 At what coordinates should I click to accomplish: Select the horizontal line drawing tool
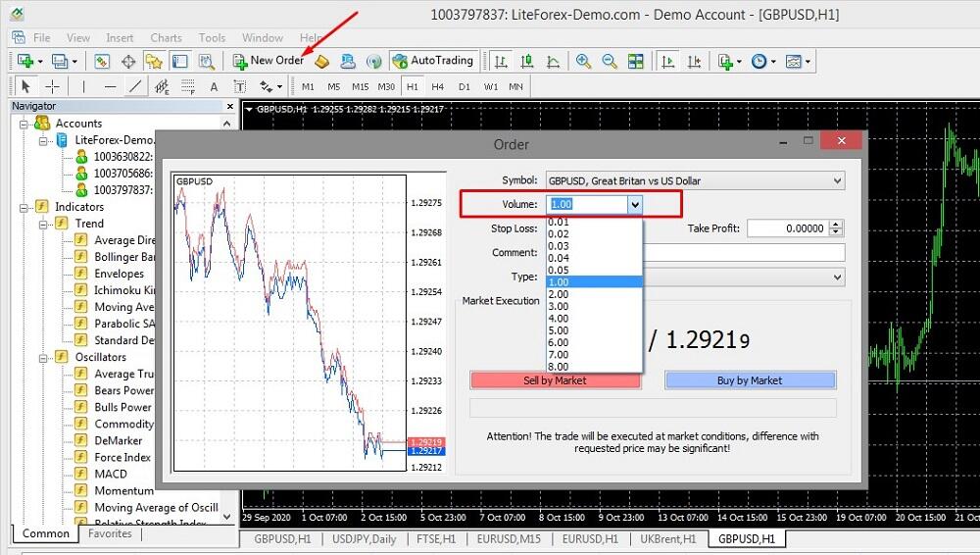(x=110, y=86)
